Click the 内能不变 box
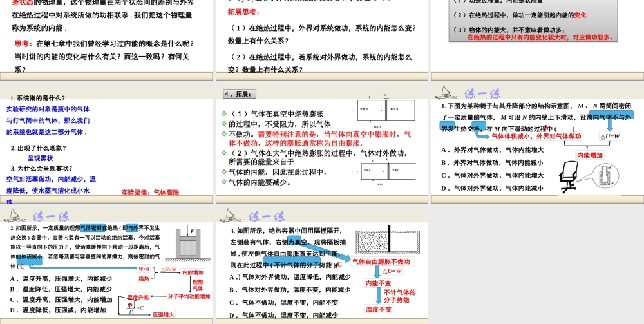644x324 pixels. [x=378, y=283]
